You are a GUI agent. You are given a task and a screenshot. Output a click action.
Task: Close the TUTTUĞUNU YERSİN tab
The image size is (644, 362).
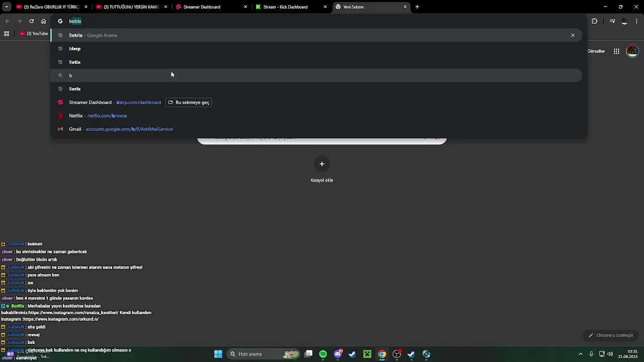pos(166,7)
